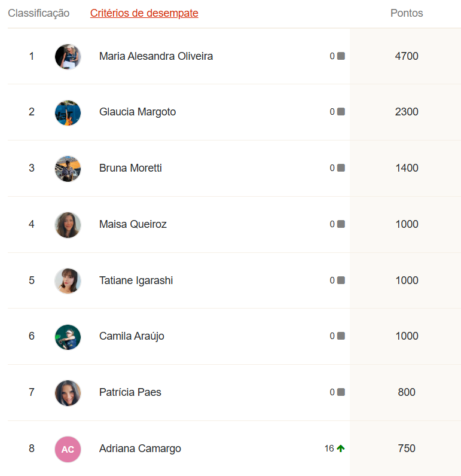Image resolution: width=461 pixels, height=476 pixels.
Task: Open Bruna Moretti's profile photo
Action: pos(68,169)
